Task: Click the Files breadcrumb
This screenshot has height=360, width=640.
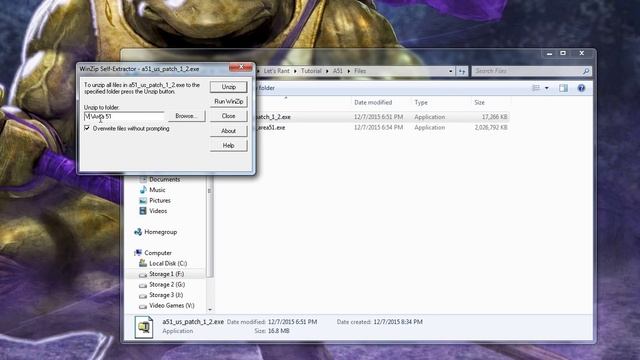Action: (x=360, y=71)
